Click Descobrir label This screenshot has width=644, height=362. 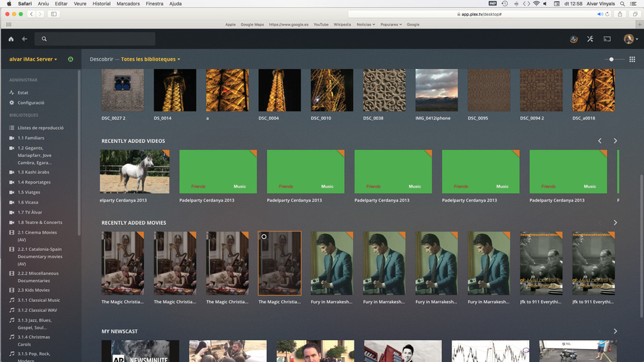[x=102, y=59]
